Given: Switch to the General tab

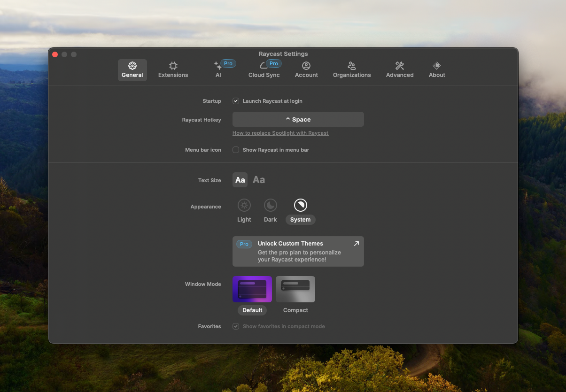Looking at the screenshot, I should 132,69.
